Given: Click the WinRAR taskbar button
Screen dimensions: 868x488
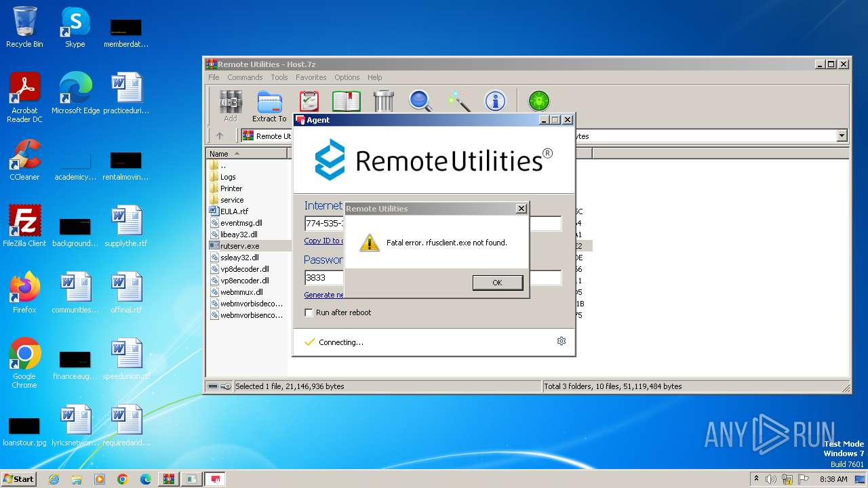Looking at the screenshot, I should [169, 479].
